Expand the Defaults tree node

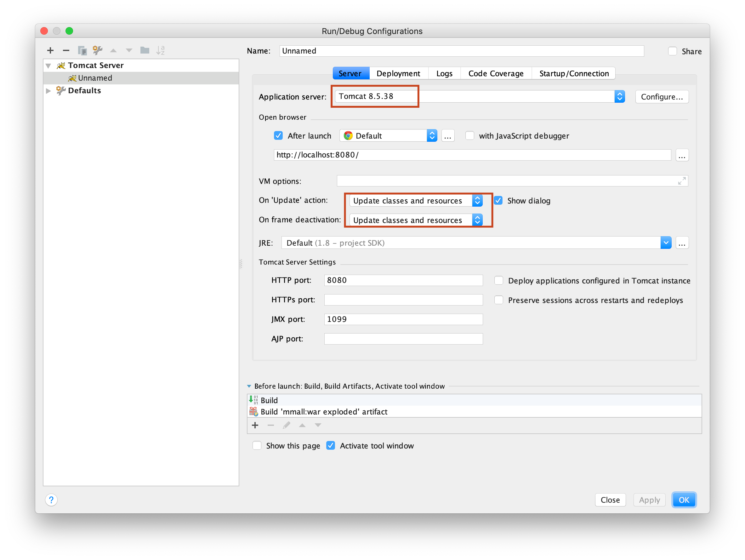tap(48, 91)
